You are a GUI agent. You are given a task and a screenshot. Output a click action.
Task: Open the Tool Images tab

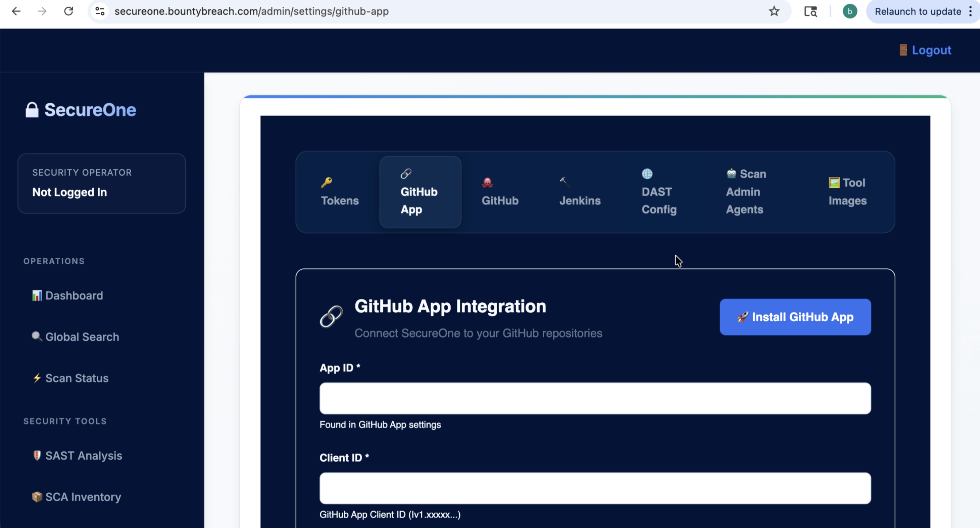pos(848,192)
